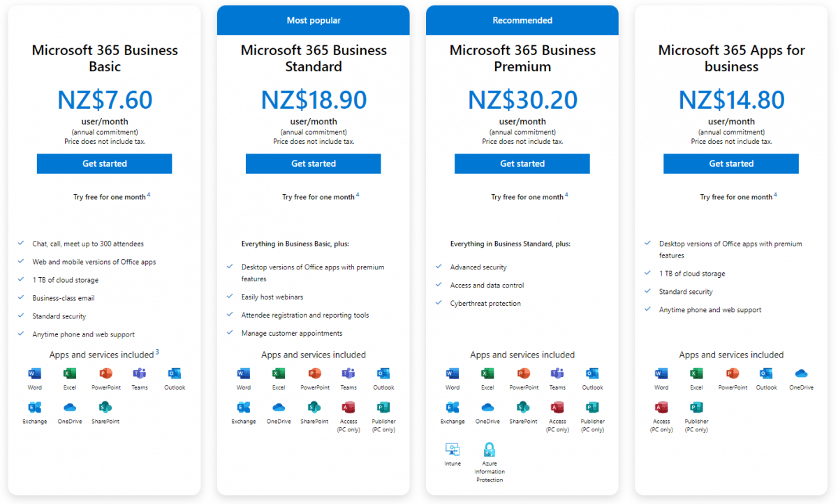Get started with Apps for business

(731, 163)
